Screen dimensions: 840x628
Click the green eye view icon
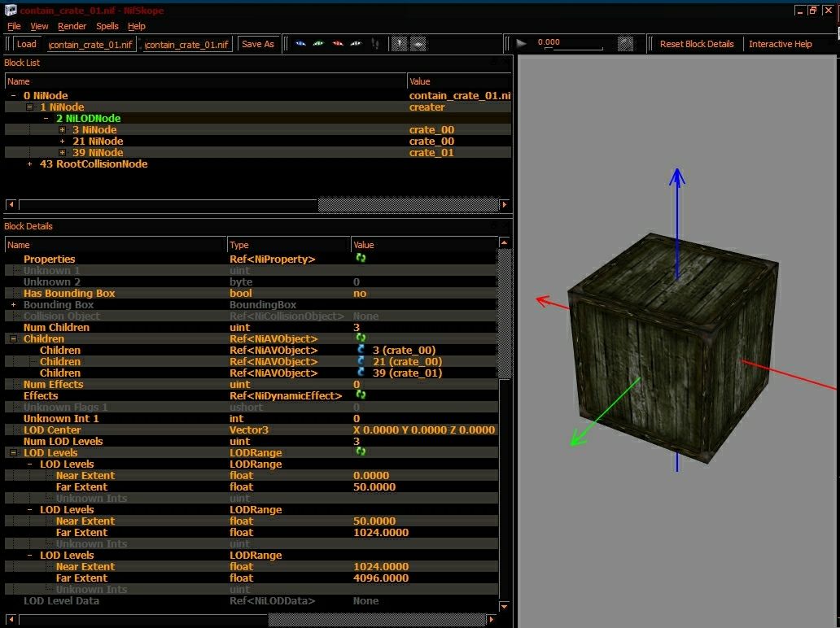point(319,44)
